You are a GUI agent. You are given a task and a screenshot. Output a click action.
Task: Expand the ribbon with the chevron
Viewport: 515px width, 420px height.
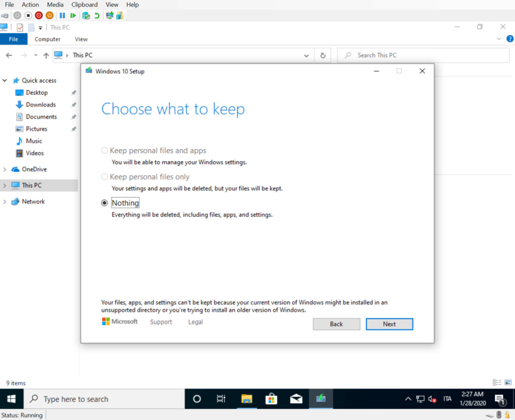[x=499, y=39]
